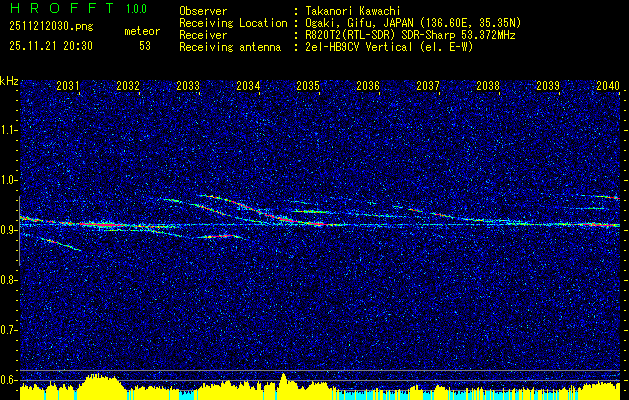Click the 2031 time marker
Image resolution: width=629 pixels, height=400 pixels.
click(68, 85)
